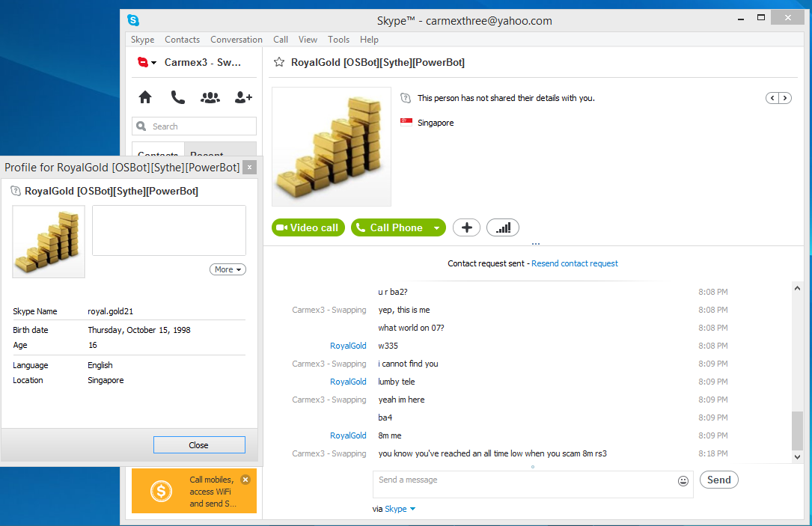Expand the three-dot divider handle
Image resolution: width=812 pixels, height=526 pixels.
535,243
